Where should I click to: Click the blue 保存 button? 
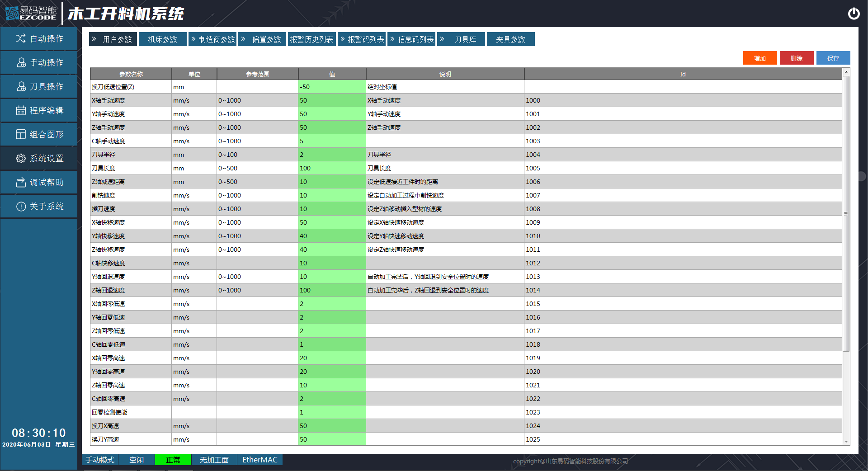[833, 58]
